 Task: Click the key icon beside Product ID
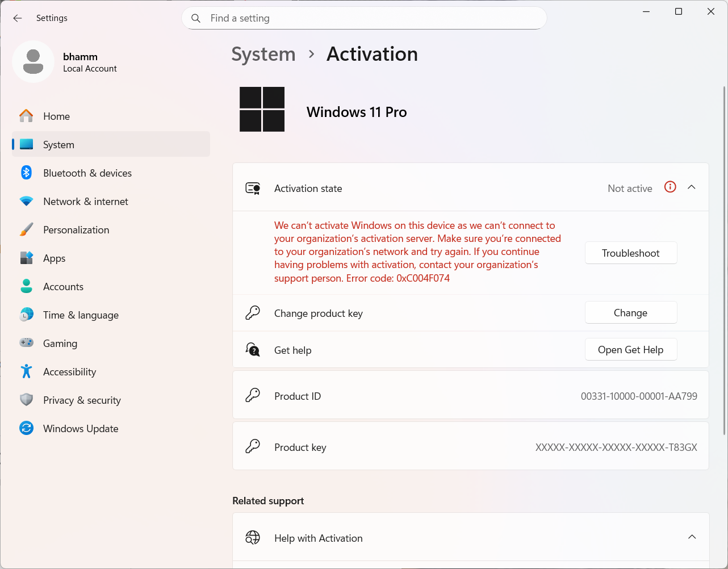(253, 395)
